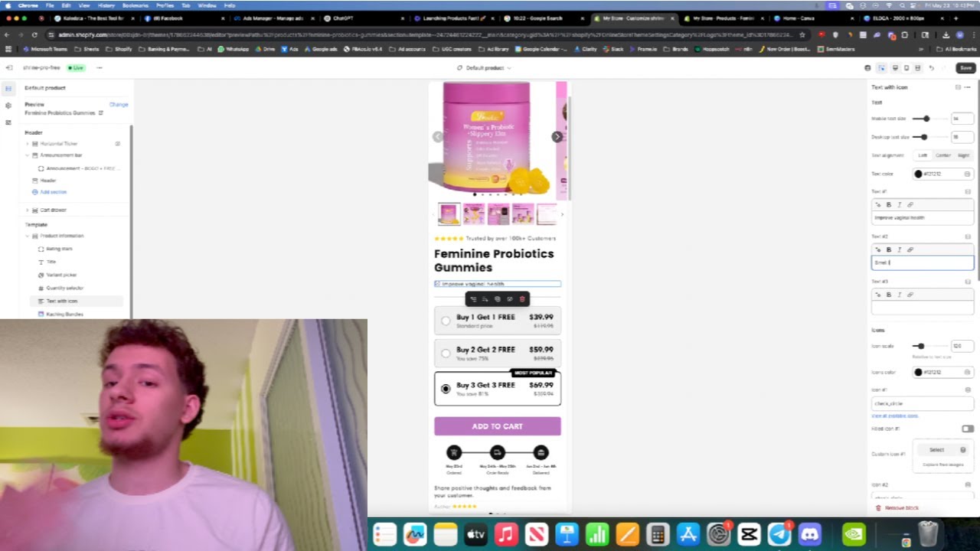Open the History menu in menu bar

coord(106,5)
